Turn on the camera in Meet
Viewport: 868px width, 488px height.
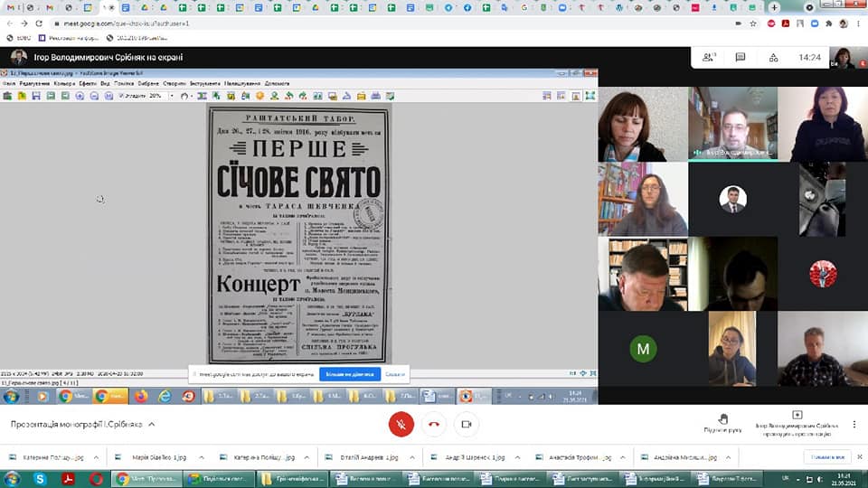click(x=467, y=424)
